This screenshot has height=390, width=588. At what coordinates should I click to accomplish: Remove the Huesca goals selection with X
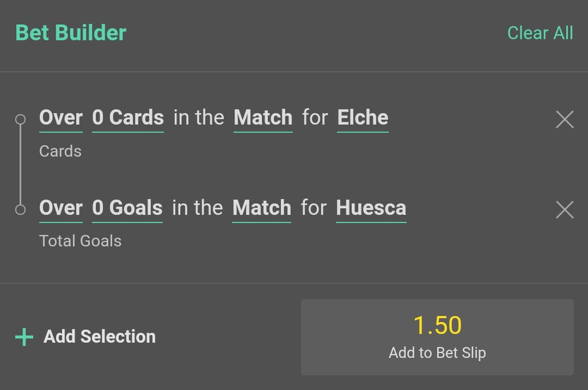[x=565, y=209]
